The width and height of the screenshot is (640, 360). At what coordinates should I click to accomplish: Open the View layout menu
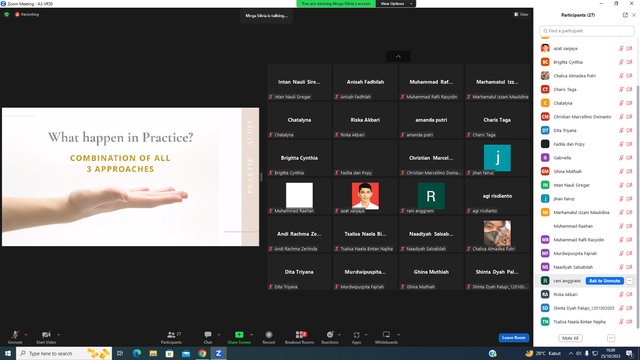pos(521,14)
